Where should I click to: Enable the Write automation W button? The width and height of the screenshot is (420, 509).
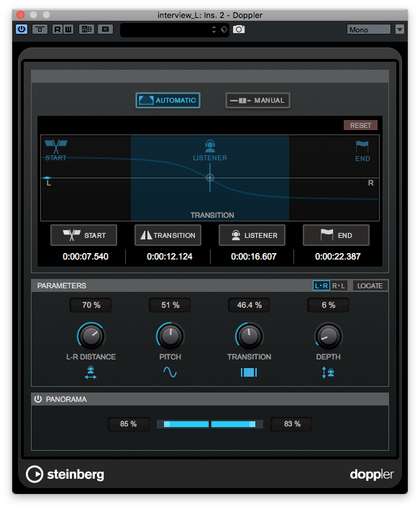tap(68, 29)
